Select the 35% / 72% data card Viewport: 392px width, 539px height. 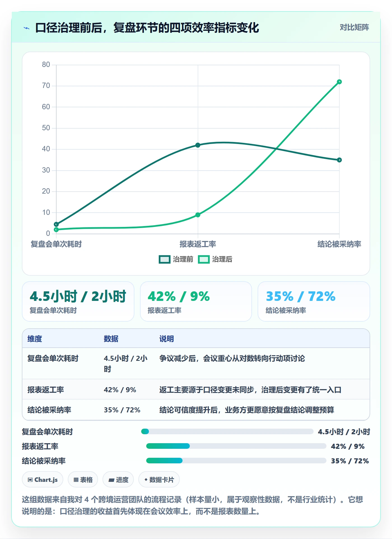point(314,301)
